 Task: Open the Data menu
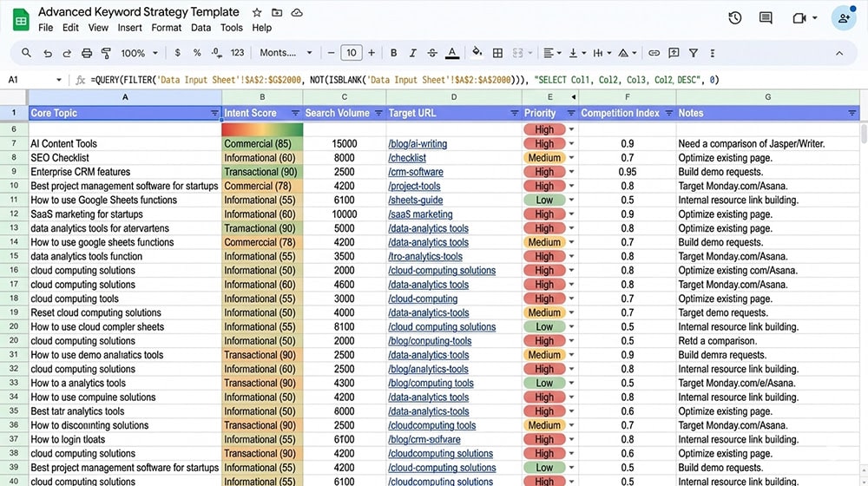click(201, 28)
